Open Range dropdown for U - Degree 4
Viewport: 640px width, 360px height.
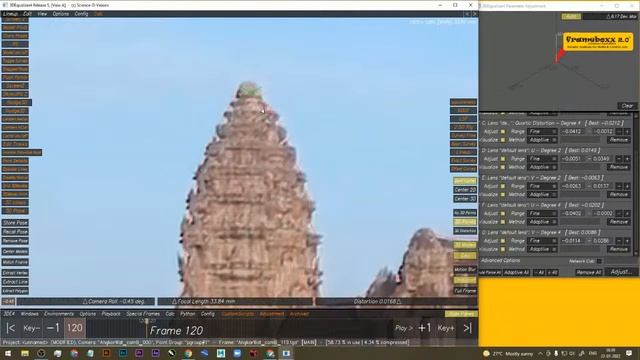542,213
